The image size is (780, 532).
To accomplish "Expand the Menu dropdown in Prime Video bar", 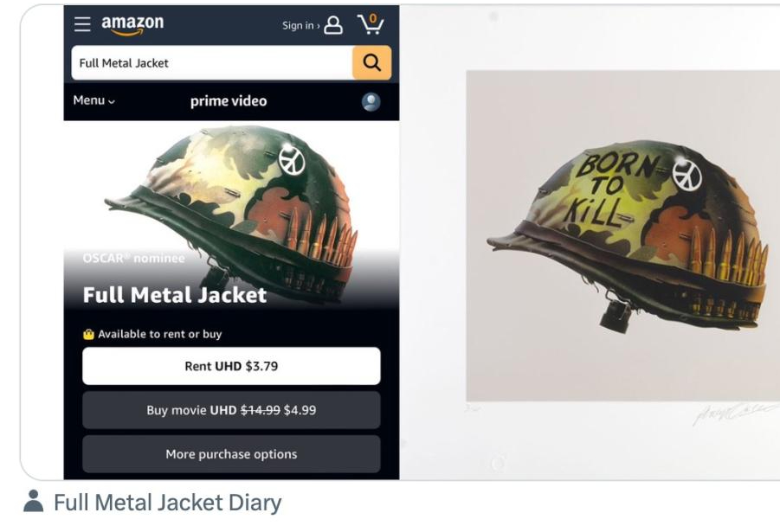I will [x=94, y=100].
